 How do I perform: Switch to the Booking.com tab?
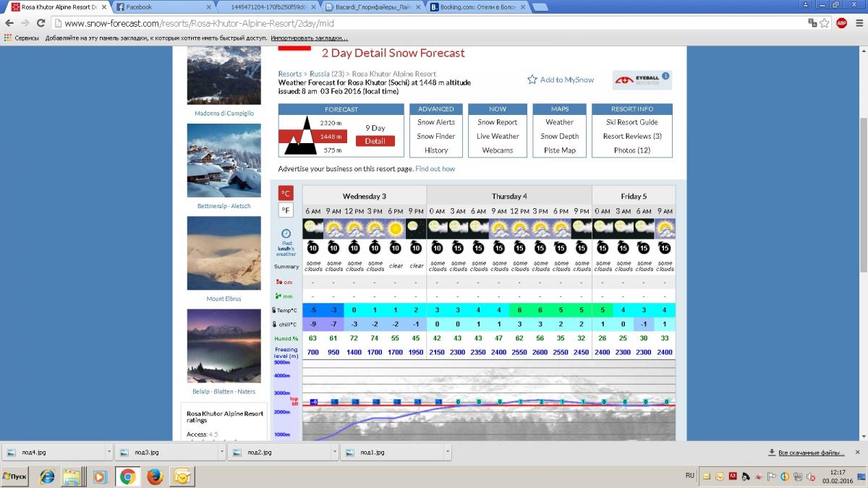477,7
